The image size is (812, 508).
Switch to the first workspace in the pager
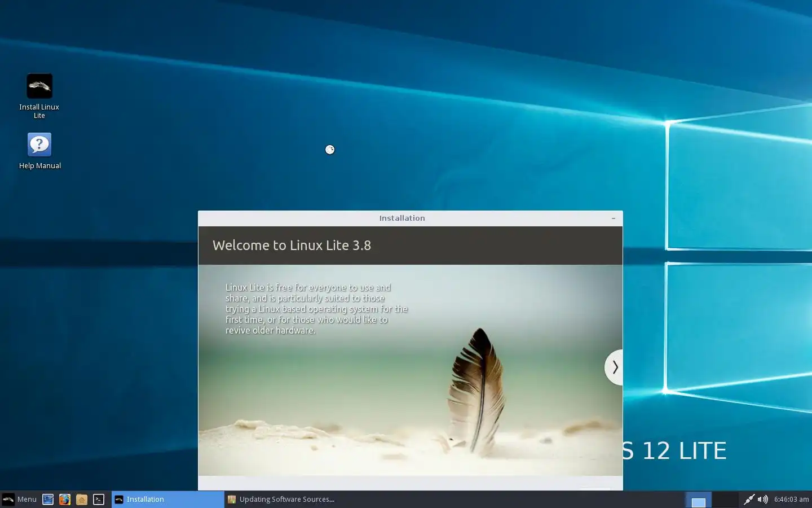coord(698,500)
